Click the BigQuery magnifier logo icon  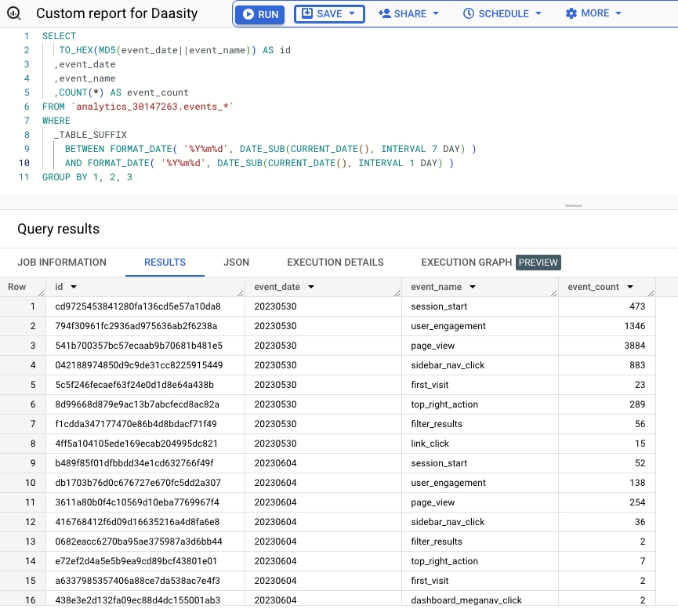[14, 14]
